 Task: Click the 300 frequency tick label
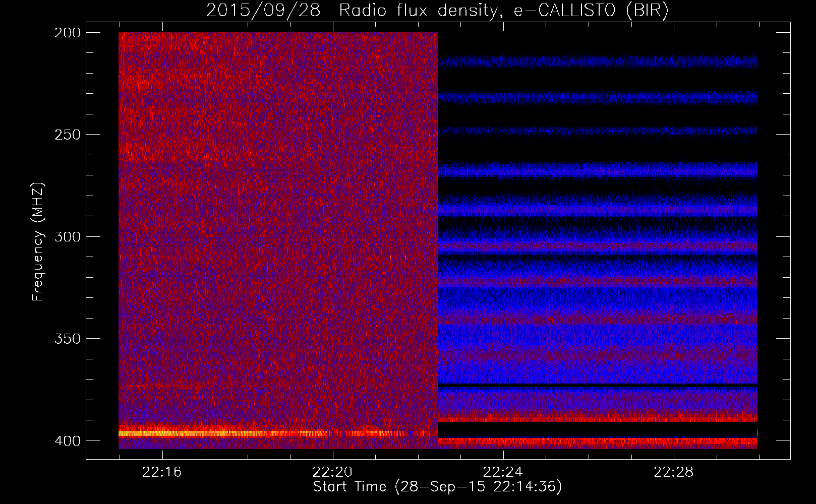pyautogui.click(x=68, y=237)
